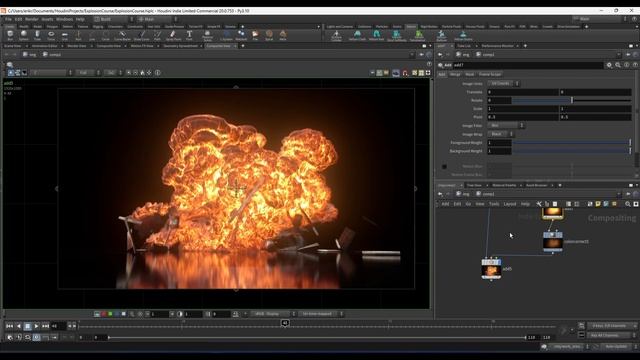This screenshot has height=360, width=640.
Task: Switch to the Frame Scope parameter tab
Action: [x=490, y=74]
